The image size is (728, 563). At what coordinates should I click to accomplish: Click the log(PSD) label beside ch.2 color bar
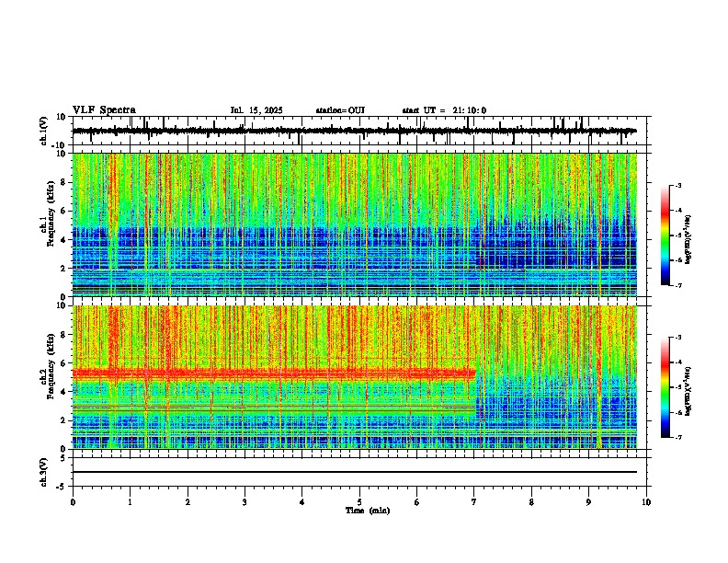(688, 392)
